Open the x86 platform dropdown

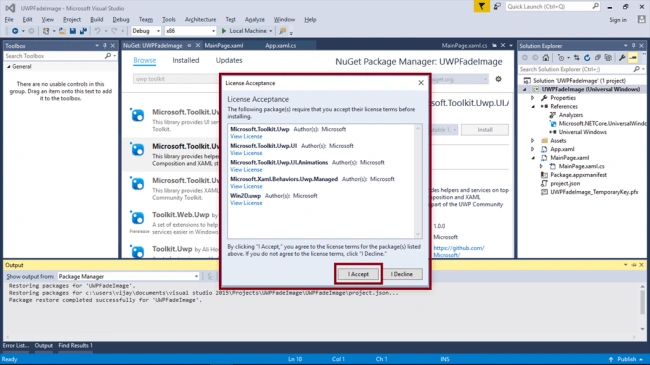tap(190, 31)
